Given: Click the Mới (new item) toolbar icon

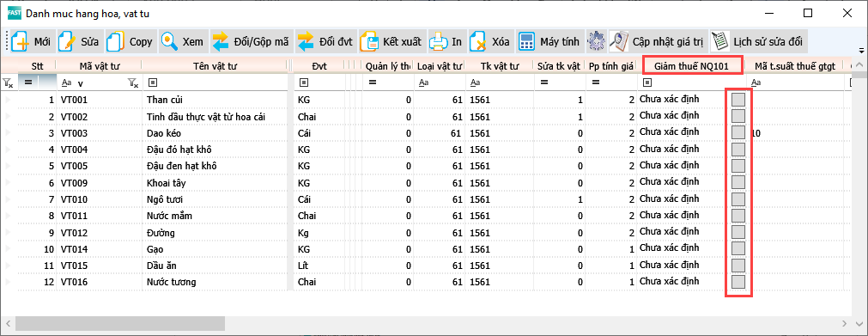Looking at the screenshot, I should tap(20, 41).
